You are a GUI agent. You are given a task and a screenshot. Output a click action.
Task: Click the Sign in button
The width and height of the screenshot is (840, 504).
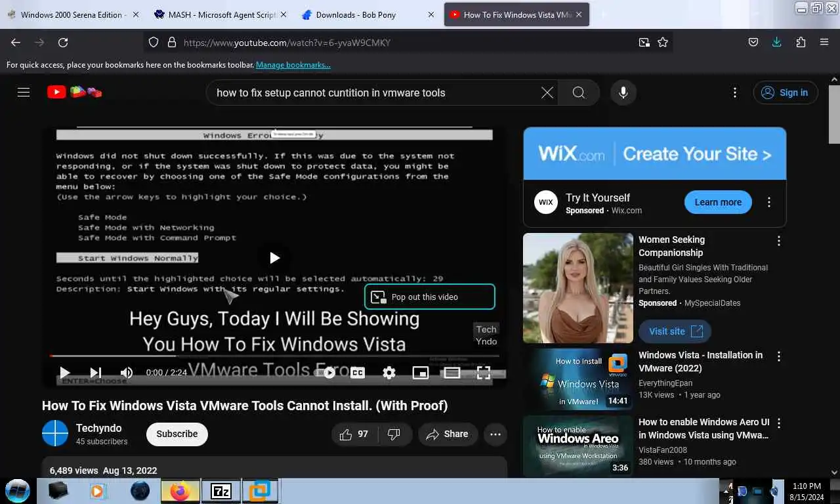(786, 93)
